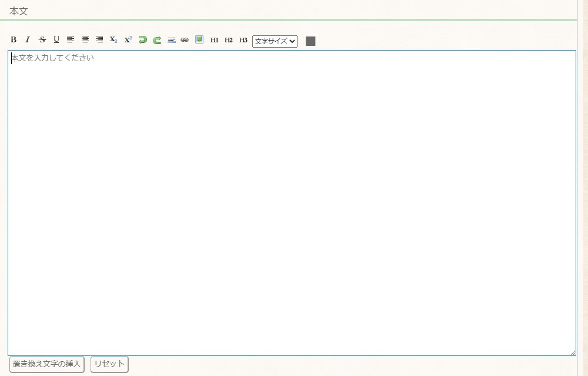
Task: Apply strikethrough to text
Action: (x=42, y=39)
